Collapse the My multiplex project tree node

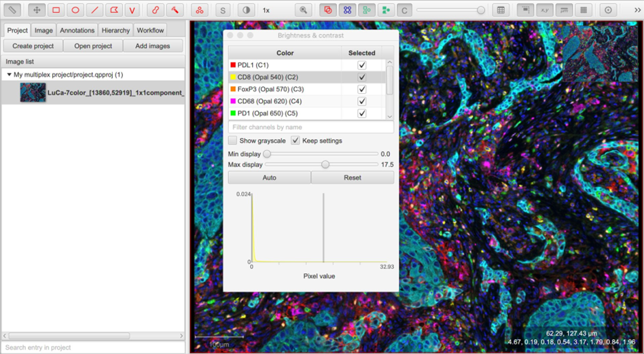[x=9, y=75]
